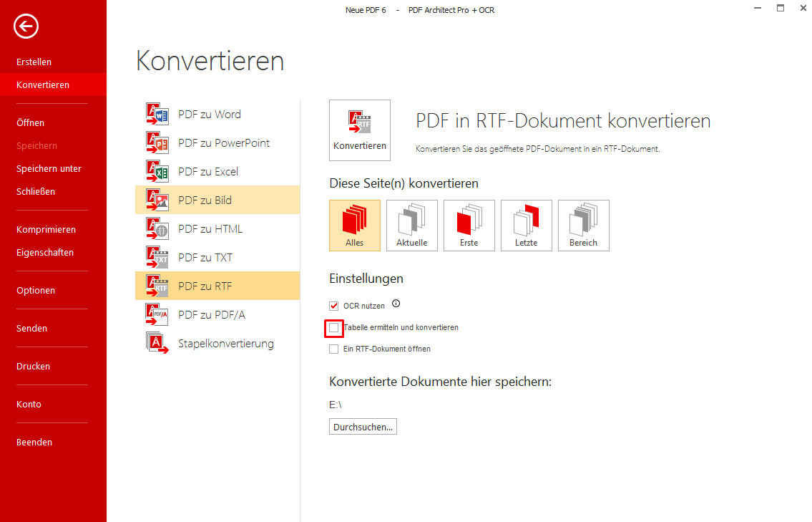Maximize the PDF Architect window
The width and height of the screenshot is (812, 522).
[781, 8]
